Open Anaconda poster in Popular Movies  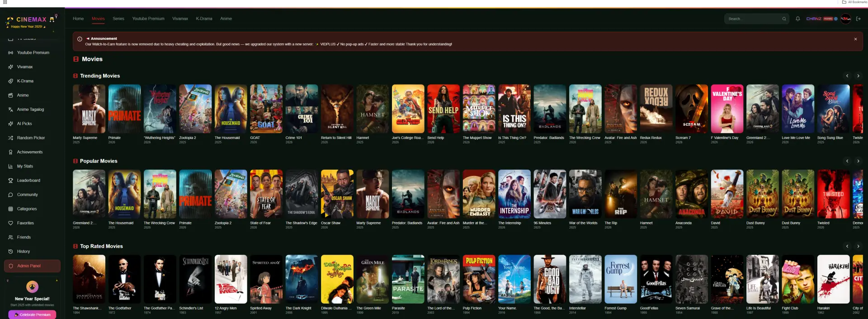pos(692,194)
